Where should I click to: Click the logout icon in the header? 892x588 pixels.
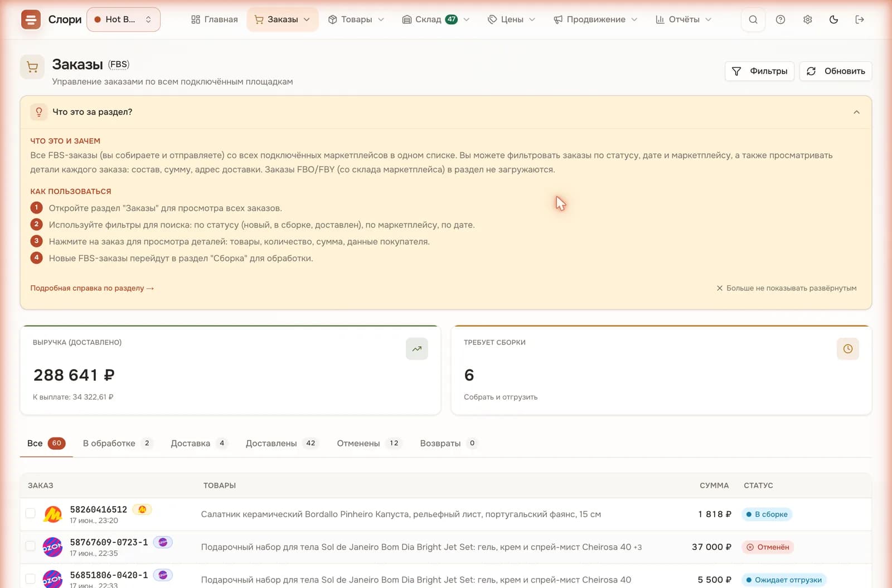(x=860, y=20)
